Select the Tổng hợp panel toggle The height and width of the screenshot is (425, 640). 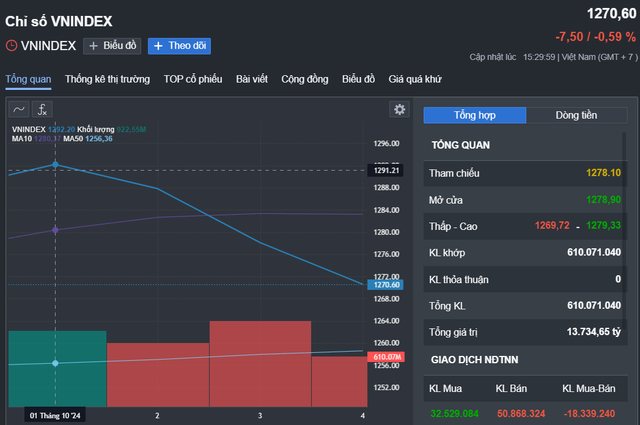click(x=475, y=115)
